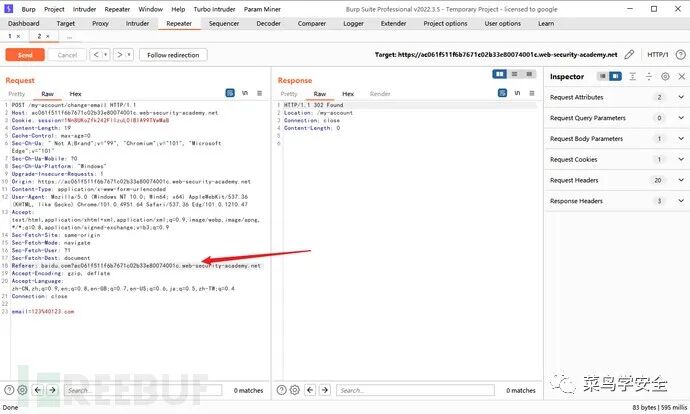This screenshot has height=414, width=690.
Task: Click the email body parameter line
Action: coord(43,311)
